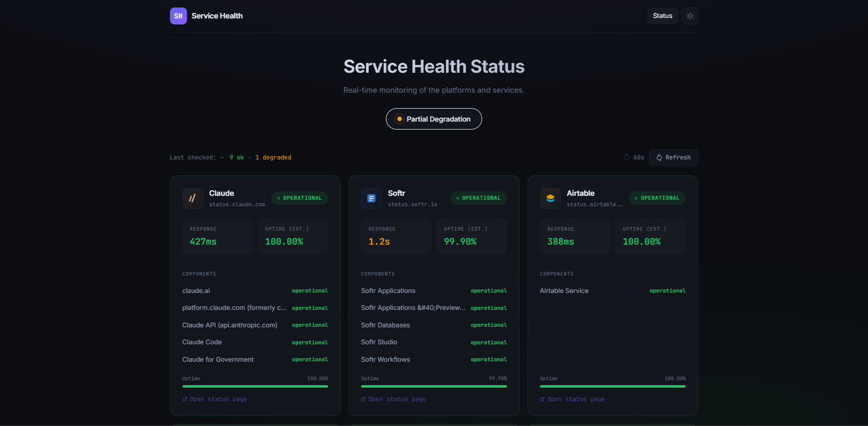Screen dimensions: 868x426
Task: Click the 60s auto-refresh countdown spinner
Action: click(627, 157)
